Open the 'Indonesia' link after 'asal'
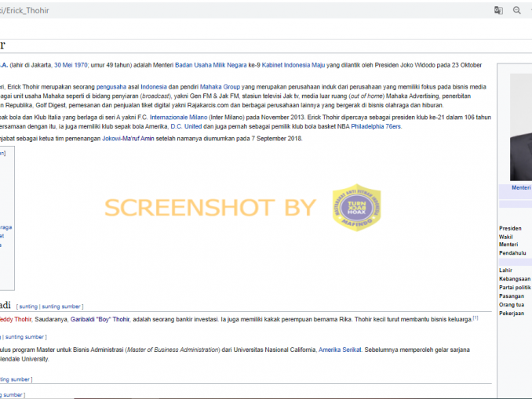532x399 pixels. (x=154, y=87)
